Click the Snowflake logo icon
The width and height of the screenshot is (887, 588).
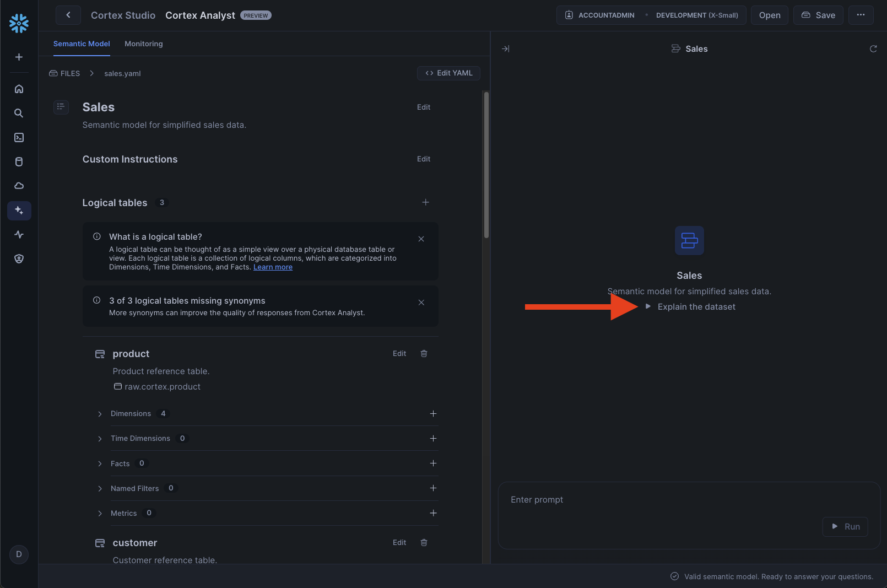(19, 23)
